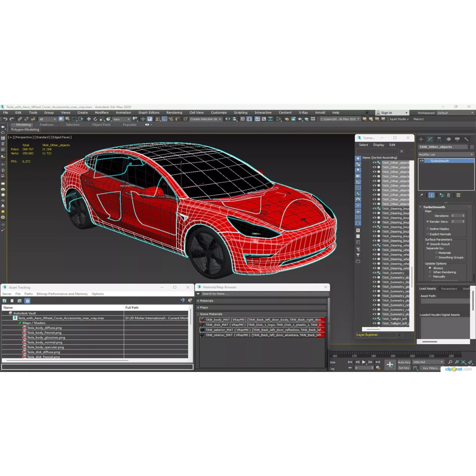Screen dimensions: 476x476
Task: Select the When Rendering update option
Action: [430, 272]
